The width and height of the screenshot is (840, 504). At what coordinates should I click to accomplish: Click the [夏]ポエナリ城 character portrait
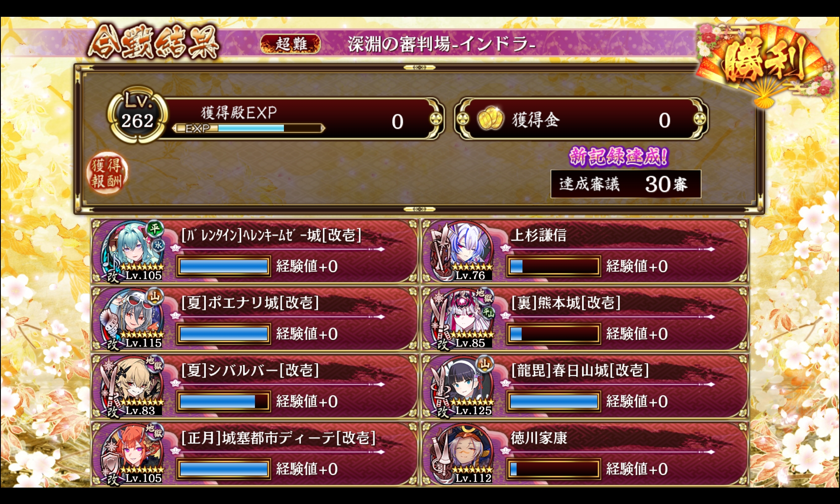tap(132, 319)
